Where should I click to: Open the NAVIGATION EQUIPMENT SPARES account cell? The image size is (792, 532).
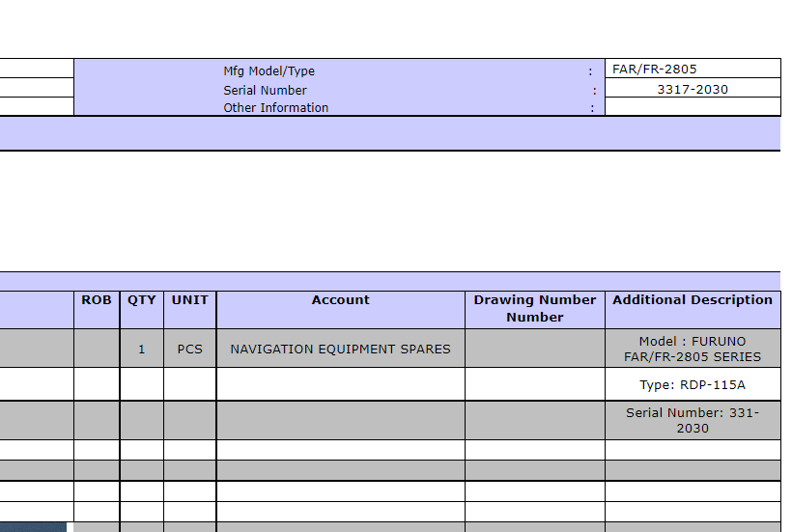click(x=340, y=349)
